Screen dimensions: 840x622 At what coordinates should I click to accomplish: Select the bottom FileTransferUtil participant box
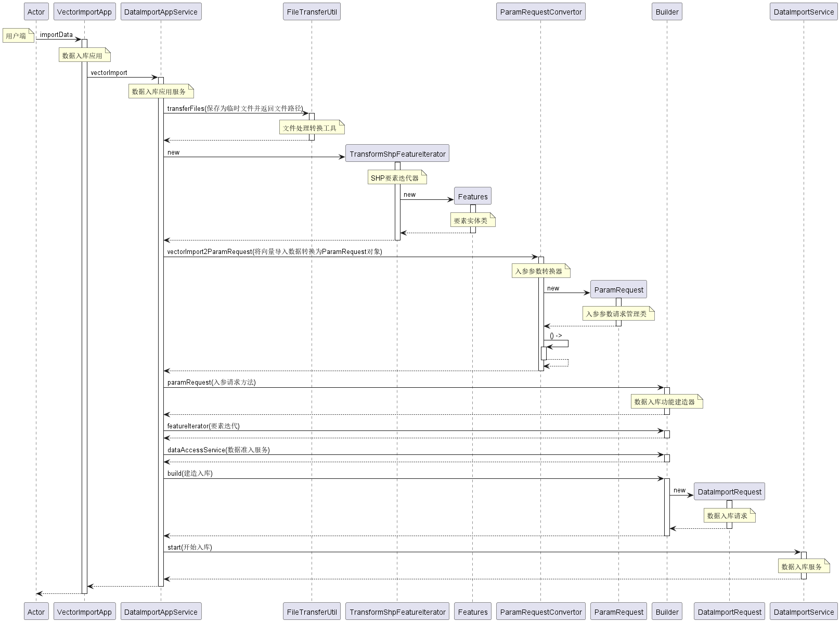[312, 612]
